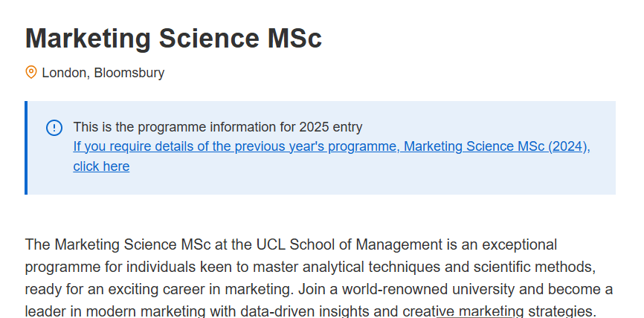Screen dimensions: 644x318
Task: Click the orange location pin icon
Action: 31,72
